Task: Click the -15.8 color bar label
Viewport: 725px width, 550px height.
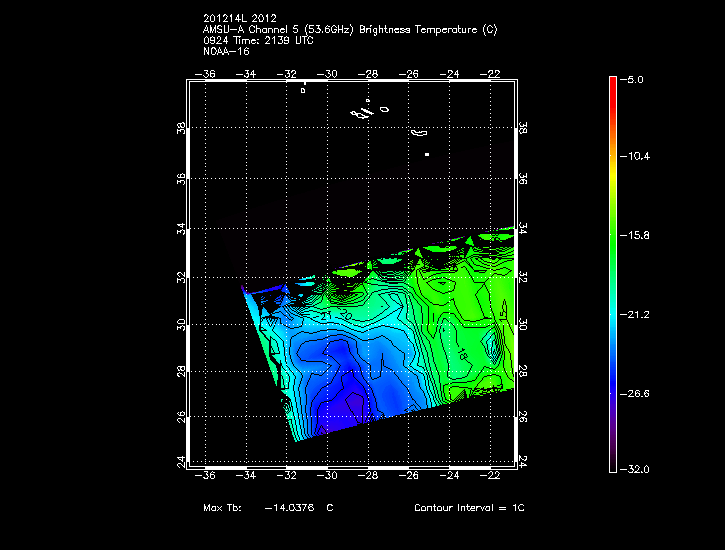Action: [x=636, y=235]
